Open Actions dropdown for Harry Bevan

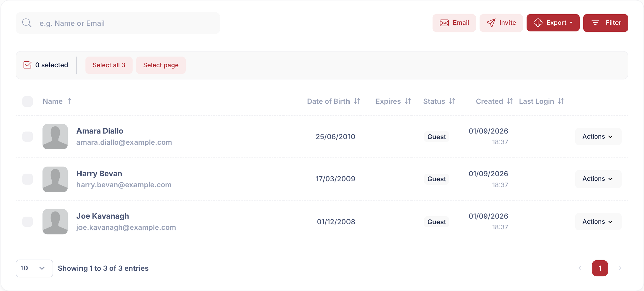click(598, 179)
